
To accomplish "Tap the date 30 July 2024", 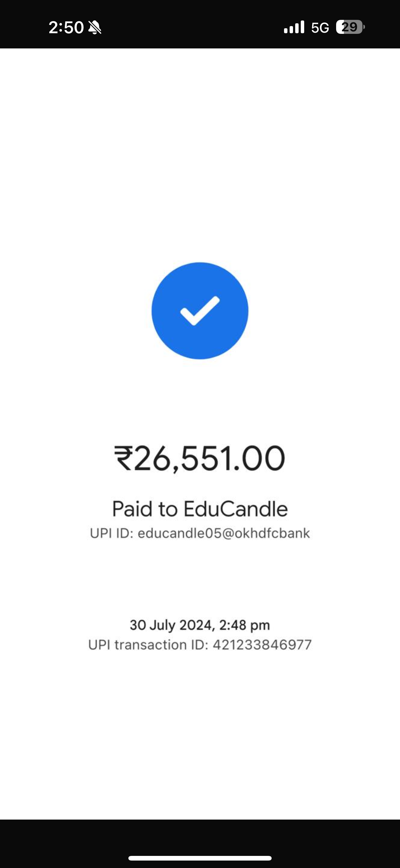I will point(171,625).
